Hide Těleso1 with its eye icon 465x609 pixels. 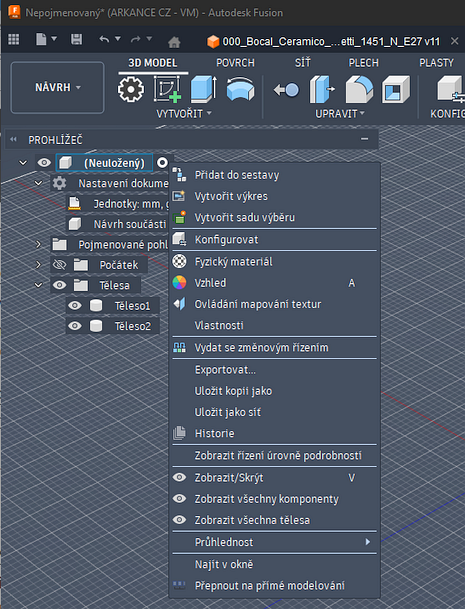click(75, 306)
